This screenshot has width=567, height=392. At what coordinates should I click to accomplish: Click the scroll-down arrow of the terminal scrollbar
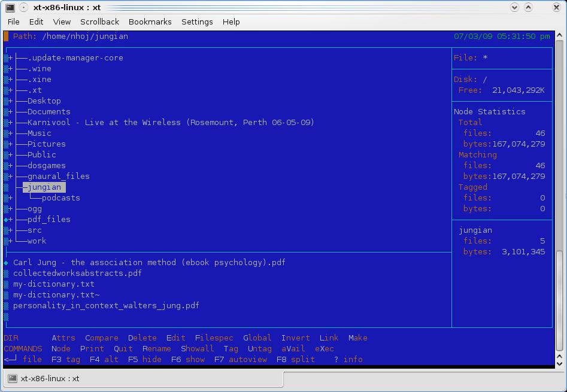click(560, 363)
